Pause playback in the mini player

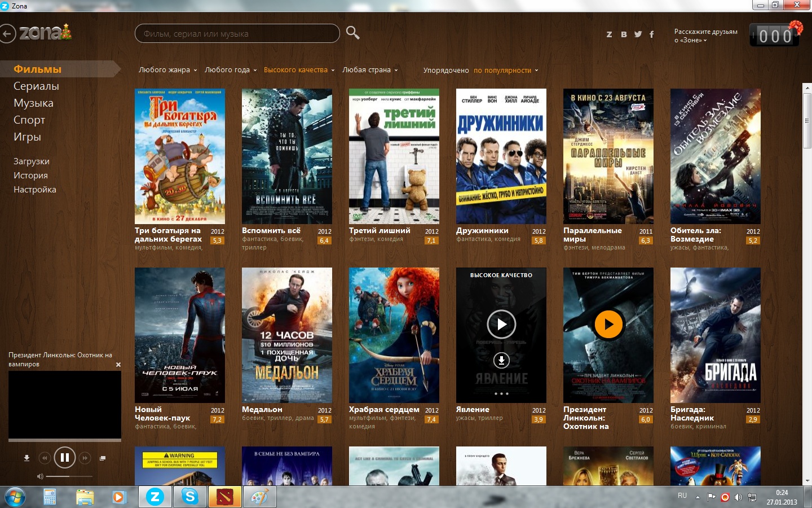coord(64,457)
